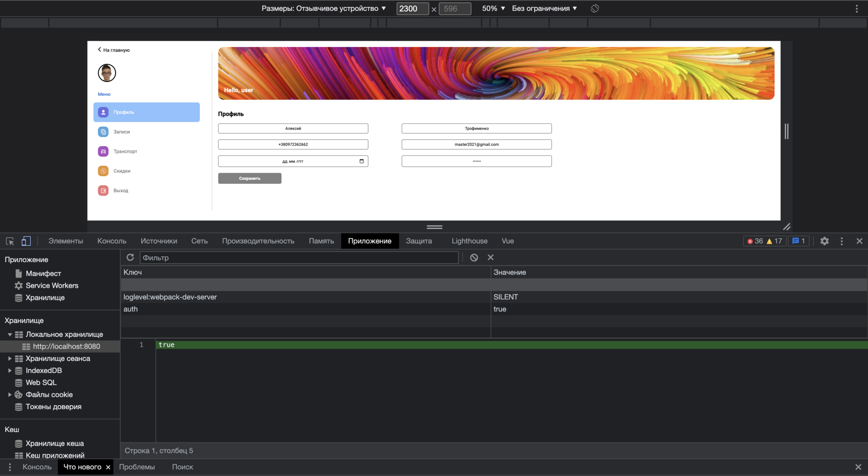Switch to the Производительность tab
This screenshot has width=868, height=476.
pyautogui.click(x=258, y=241)
